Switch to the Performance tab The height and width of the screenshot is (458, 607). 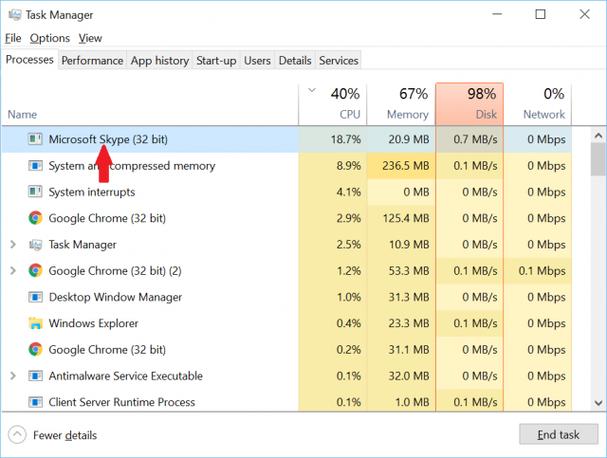tap(92, 60)
